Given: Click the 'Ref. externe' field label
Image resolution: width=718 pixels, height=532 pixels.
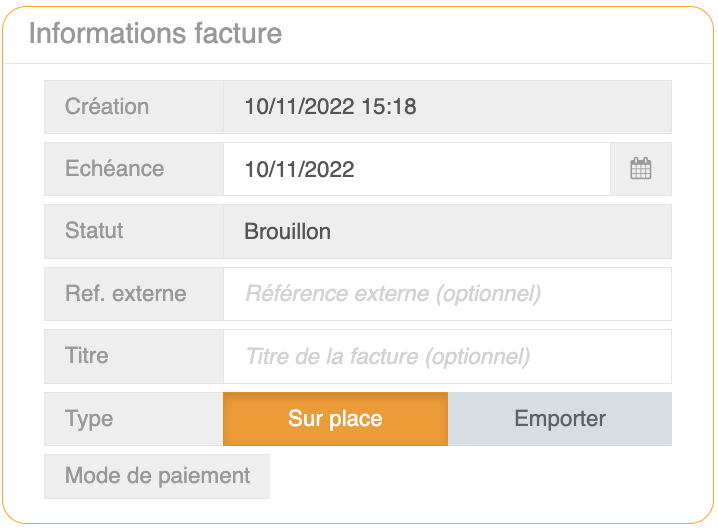Looking at the screenshot, I should click(x=125, y=294).
